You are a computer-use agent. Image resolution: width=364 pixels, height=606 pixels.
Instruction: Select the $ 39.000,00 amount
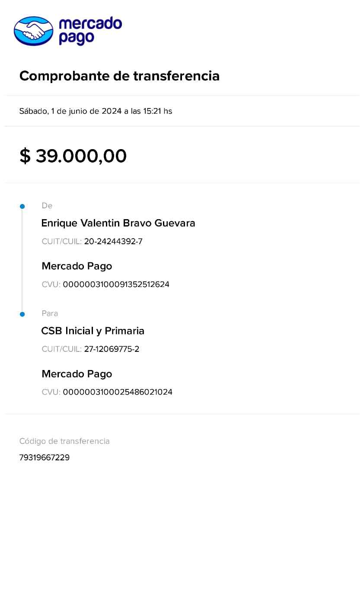tap(73, 156)
